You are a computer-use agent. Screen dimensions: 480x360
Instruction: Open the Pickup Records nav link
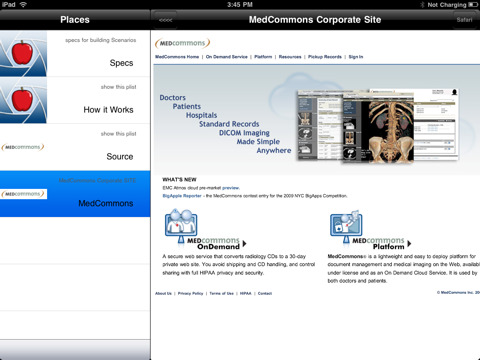325,57
